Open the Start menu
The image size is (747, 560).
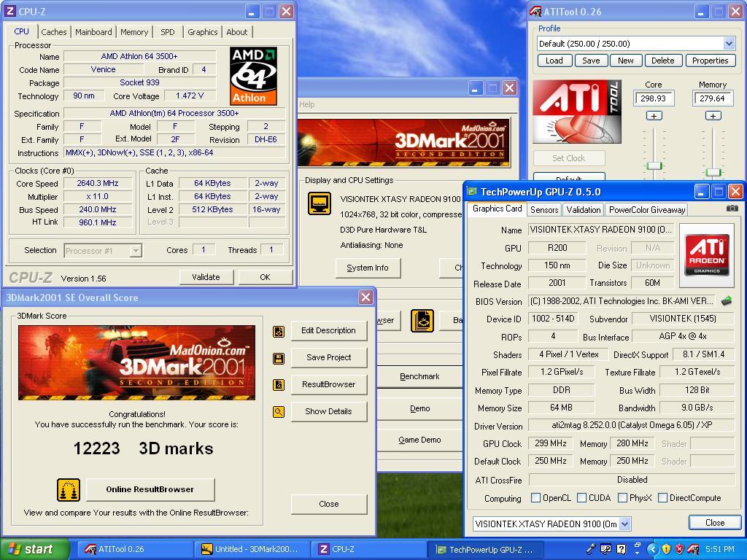pos(34,549)
